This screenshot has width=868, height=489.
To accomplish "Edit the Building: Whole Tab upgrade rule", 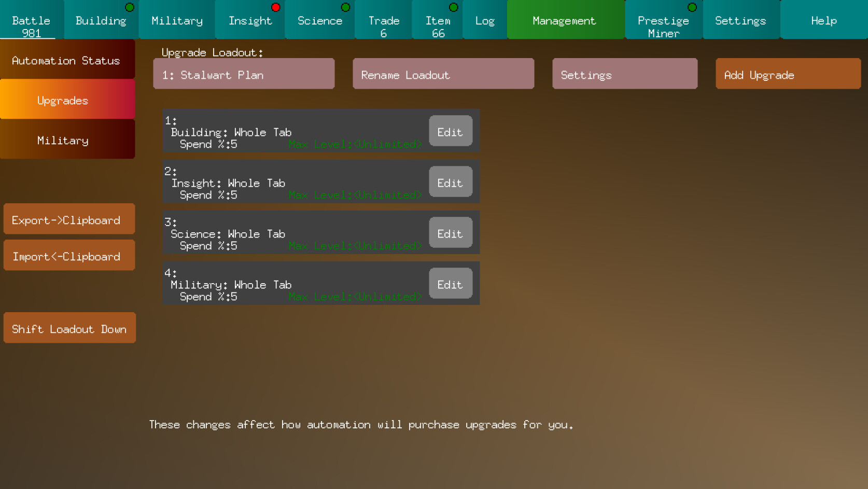I will (x=450, y=131).
